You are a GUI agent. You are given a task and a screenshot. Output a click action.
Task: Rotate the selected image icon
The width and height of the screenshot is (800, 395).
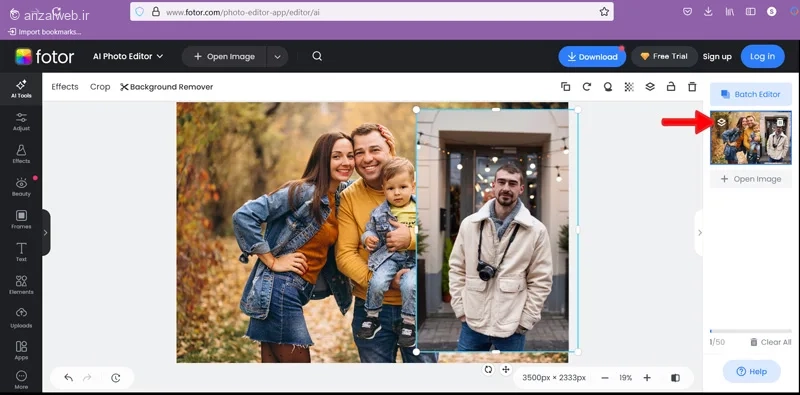pyautogui.click(x=587, y=87)
